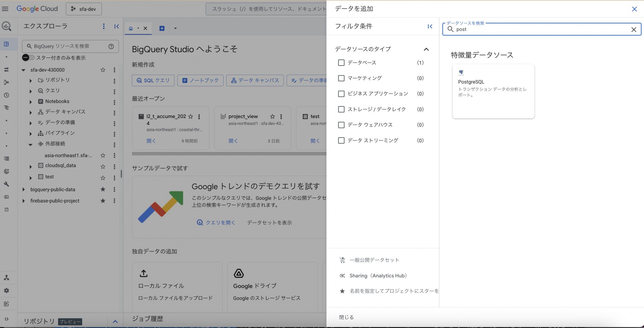Screen dimensions: 644x328
Task: Open the Google Cloud hamburger navigation menu
Action: (5, 9)
